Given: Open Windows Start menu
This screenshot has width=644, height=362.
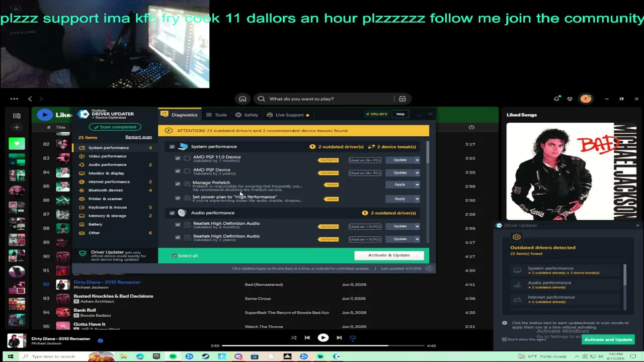Looking at the screenshot, I should click(10, 356).
